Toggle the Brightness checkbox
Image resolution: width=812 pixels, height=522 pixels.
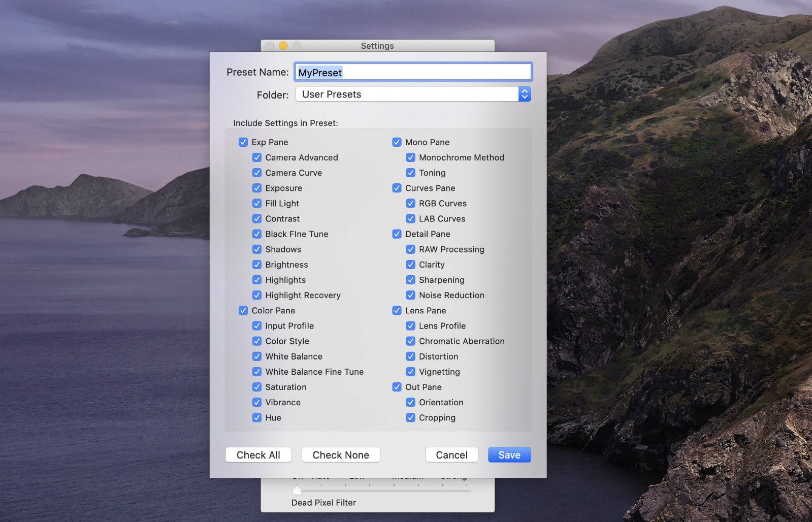257,265
